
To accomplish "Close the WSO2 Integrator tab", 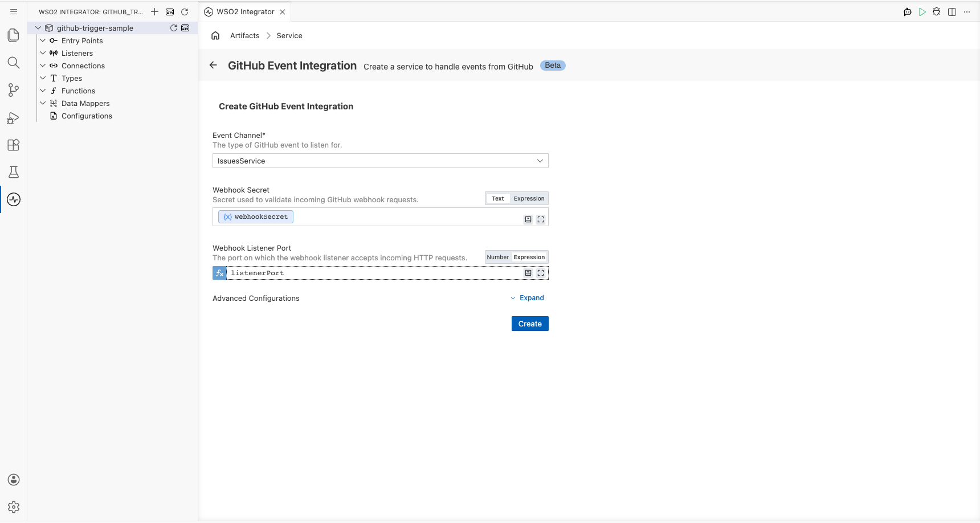I will pos(283,12).
